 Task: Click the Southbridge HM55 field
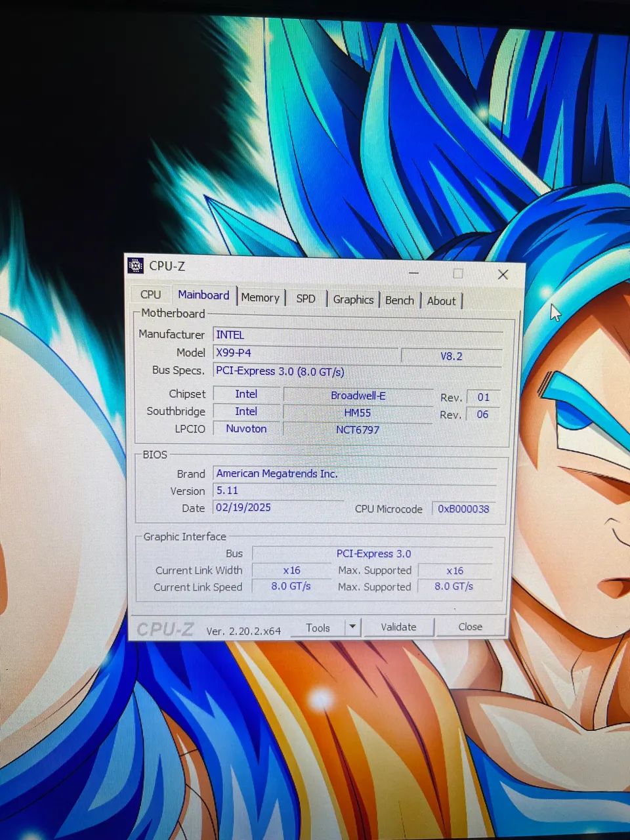coord(358,413)
